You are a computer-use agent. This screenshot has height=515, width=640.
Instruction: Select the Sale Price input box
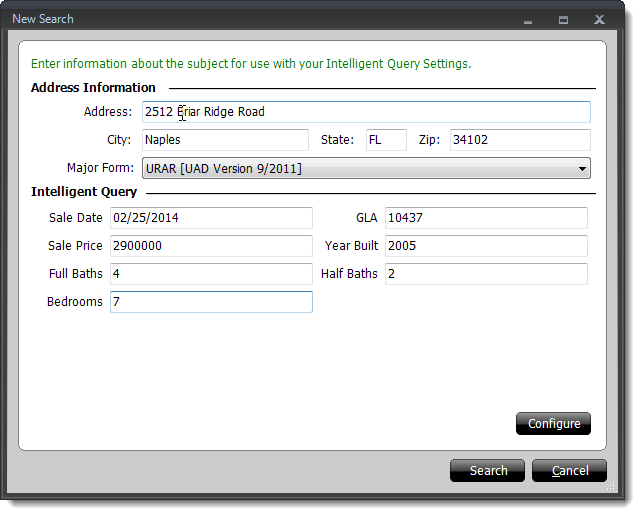pyautogui.click(x=210, y=246)
